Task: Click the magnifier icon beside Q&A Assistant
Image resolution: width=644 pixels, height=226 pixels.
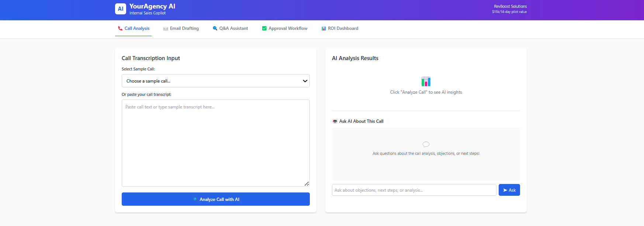Action: pos(215,28)
